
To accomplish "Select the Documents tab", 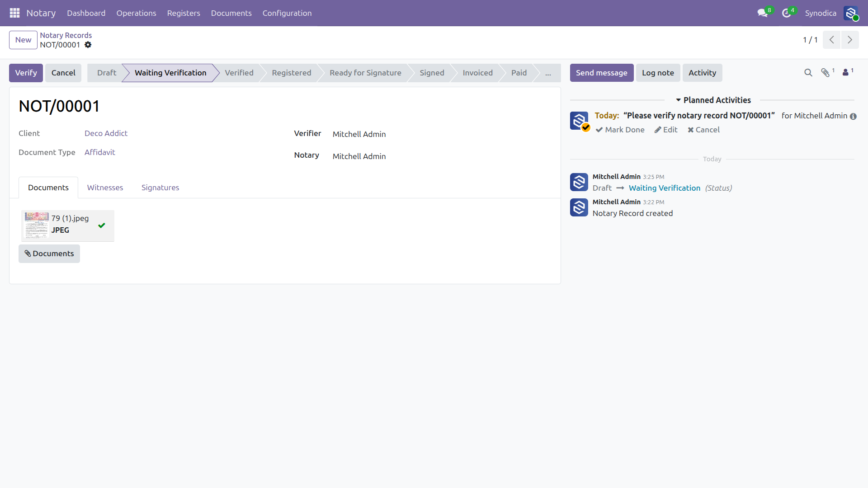I will [x=48, y=188].
